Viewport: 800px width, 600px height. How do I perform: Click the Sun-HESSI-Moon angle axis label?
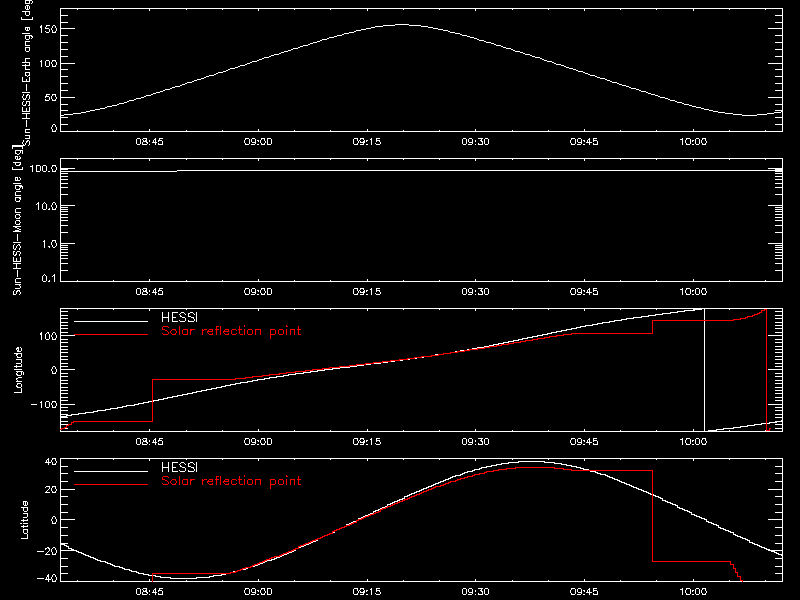(x=17, y=220)
